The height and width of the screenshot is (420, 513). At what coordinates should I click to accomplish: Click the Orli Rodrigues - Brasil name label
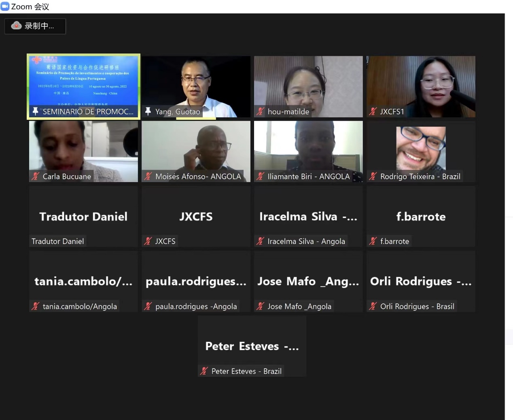coord(417,306)
